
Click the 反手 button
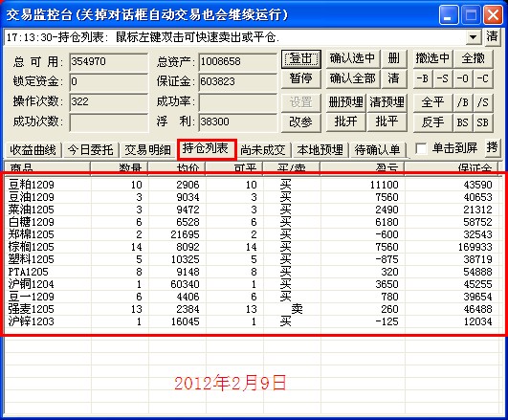(432, 122)
